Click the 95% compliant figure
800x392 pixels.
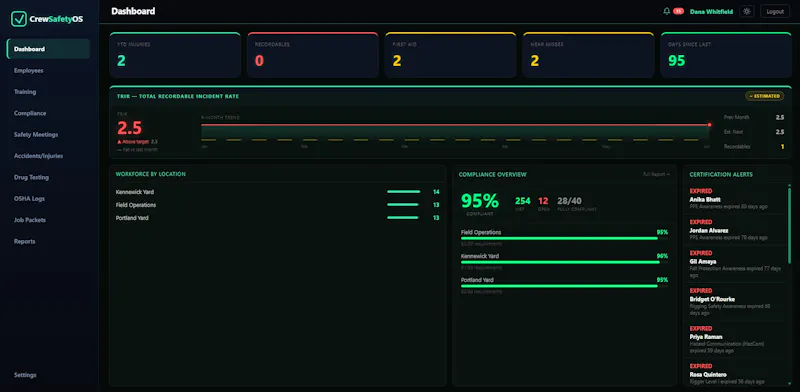tap(480, 201)
